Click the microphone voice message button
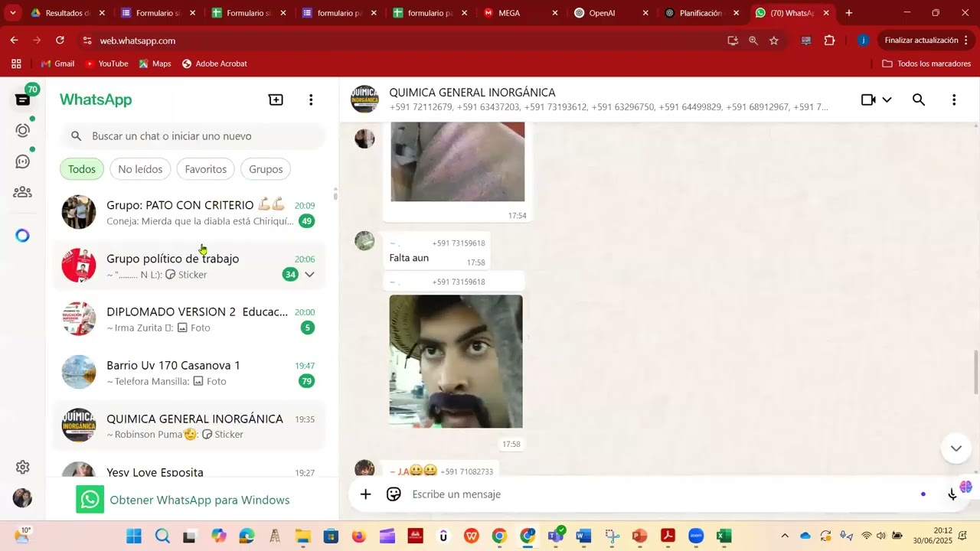Viewport: 980px width, 551px height. 952,494
